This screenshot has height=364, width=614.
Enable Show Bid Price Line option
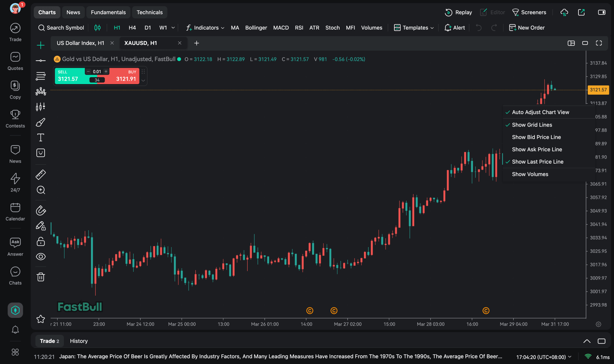(x=536, y=137)
